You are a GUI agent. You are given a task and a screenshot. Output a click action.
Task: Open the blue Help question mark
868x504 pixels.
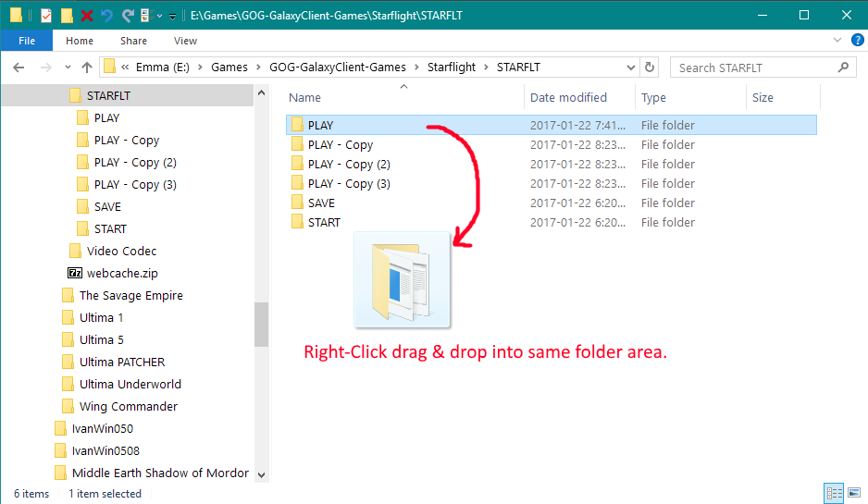click(858, 40)
